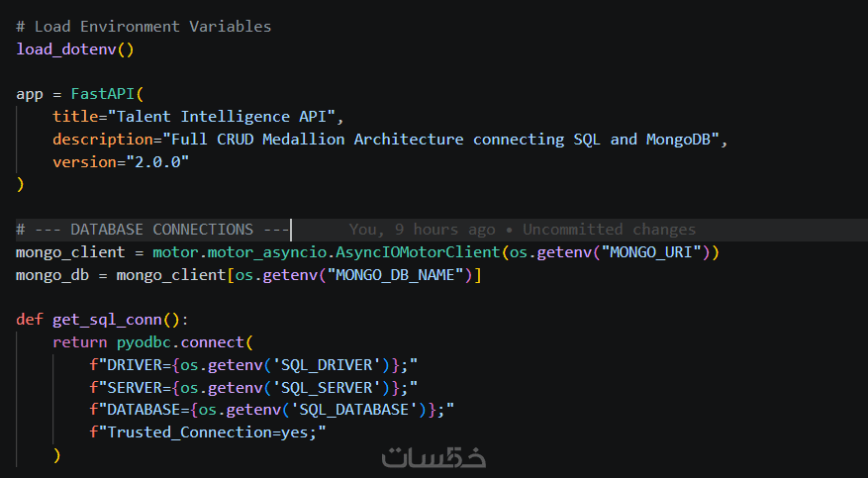Click the description string about Medallion Architecture
Screen dimensions: 868x478
441,140
